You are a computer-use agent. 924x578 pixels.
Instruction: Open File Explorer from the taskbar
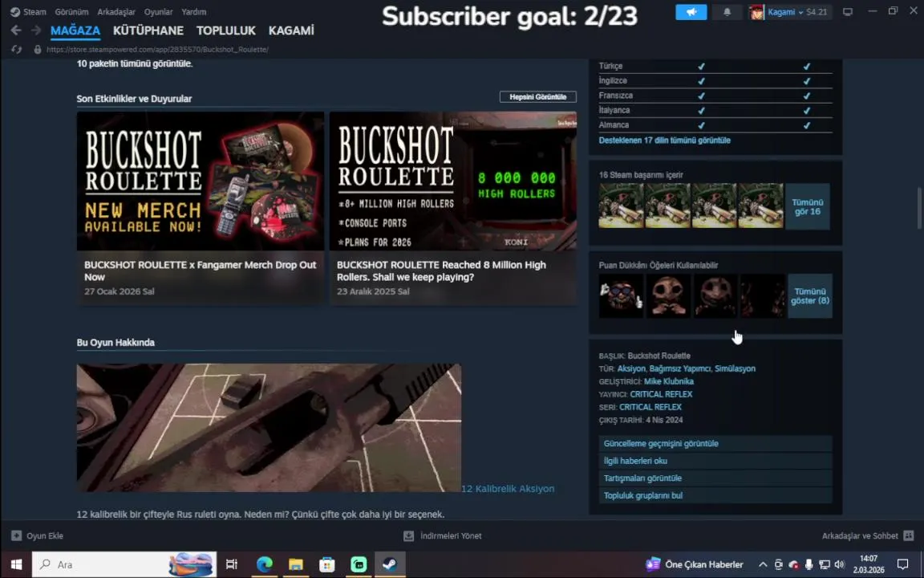[296, 564]
